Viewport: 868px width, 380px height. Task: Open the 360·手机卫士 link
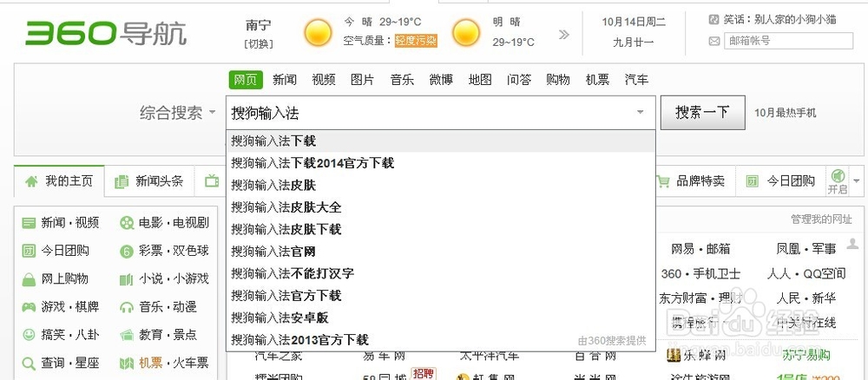pyautogui.click(x=700, y=274)
